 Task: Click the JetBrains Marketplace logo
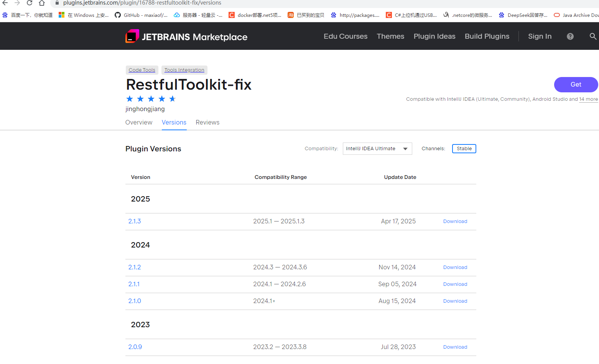coord(186,36)
